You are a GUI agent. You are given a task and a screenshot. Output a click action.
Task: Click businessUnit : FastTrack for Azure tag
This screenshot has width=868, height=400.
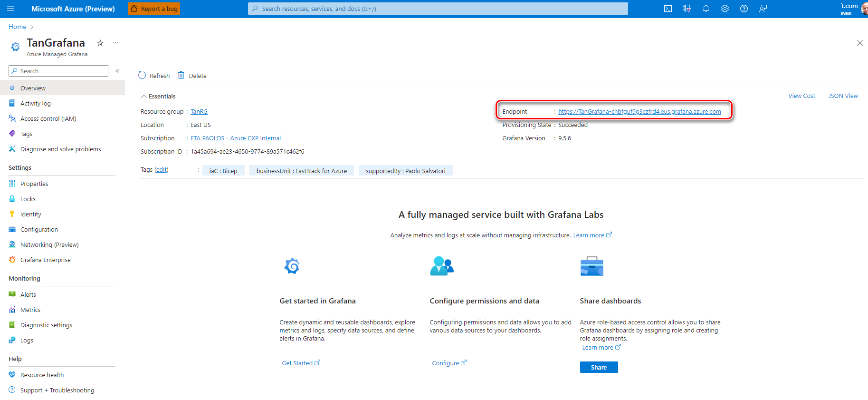pyautogui.click(x=302, y=171)
